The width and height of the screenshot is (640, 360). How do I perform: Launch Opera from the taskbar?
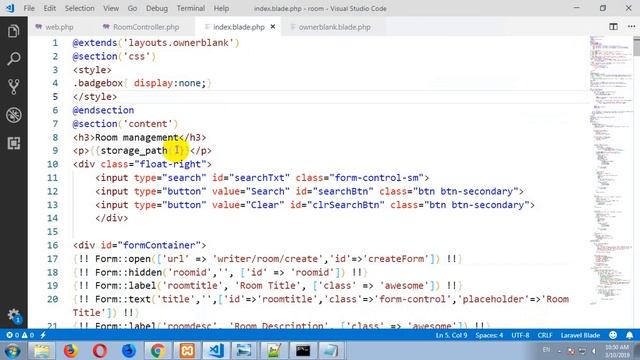100,351
